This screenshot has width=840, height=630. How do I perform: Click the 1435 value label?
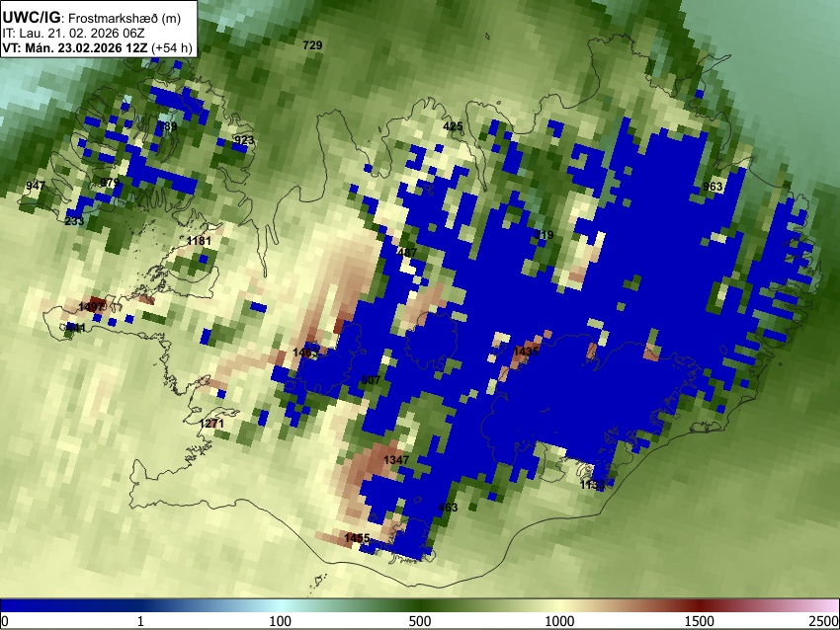click(x=526, y=352)
